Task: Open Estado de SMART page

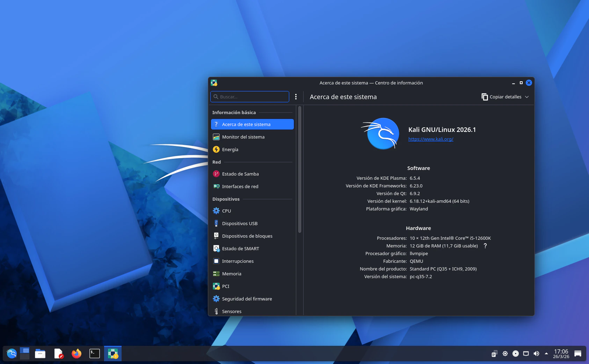Action: tap(240, 248)
